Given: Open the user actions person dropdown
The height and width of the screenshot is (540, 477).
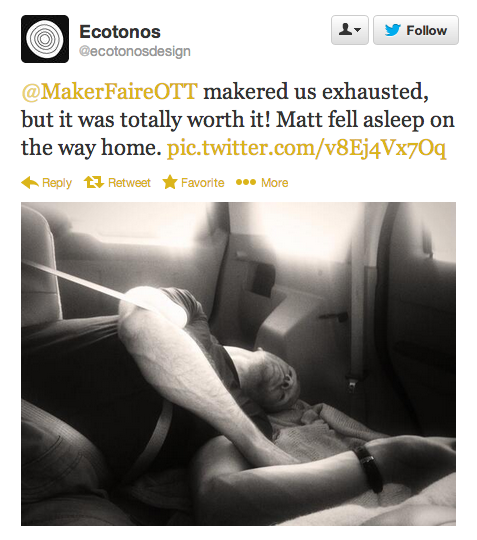Looking at the screenshot, I should (350, 30).
